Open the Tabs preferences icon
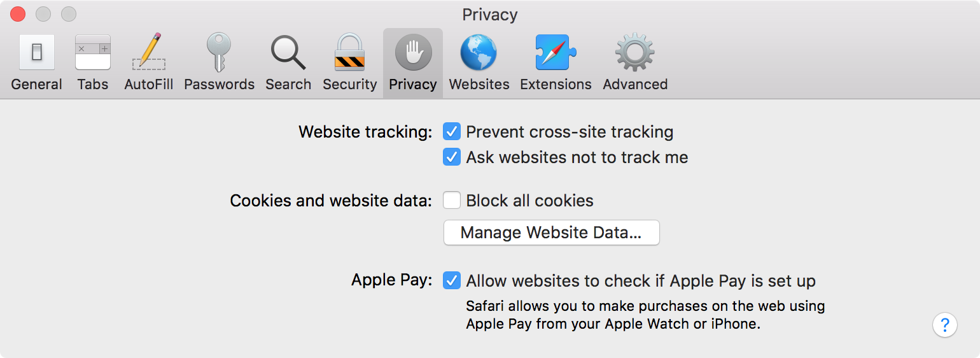Screen dimensions: 980x358 tap(93, 52)
